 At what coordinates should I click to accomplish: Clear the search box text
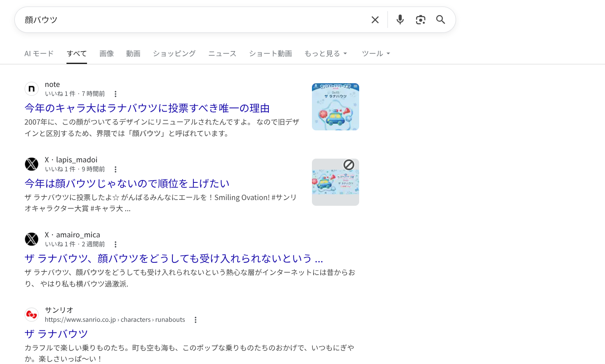[375, 20]
